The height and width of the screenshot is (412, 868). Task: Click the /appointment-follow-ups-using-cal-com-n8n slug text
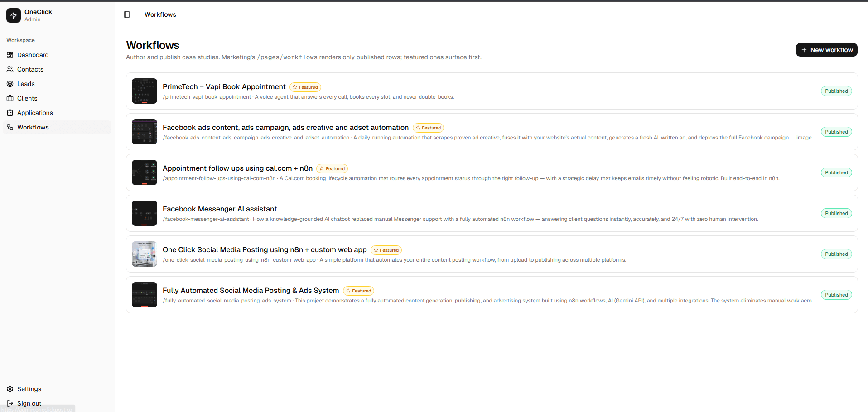coord(219,178)
